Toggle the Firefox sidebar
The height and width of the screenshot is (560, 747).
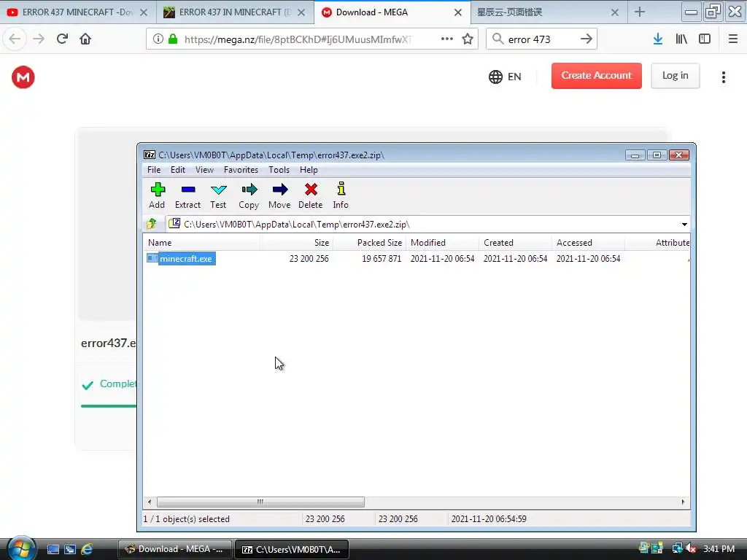[705, 39]
